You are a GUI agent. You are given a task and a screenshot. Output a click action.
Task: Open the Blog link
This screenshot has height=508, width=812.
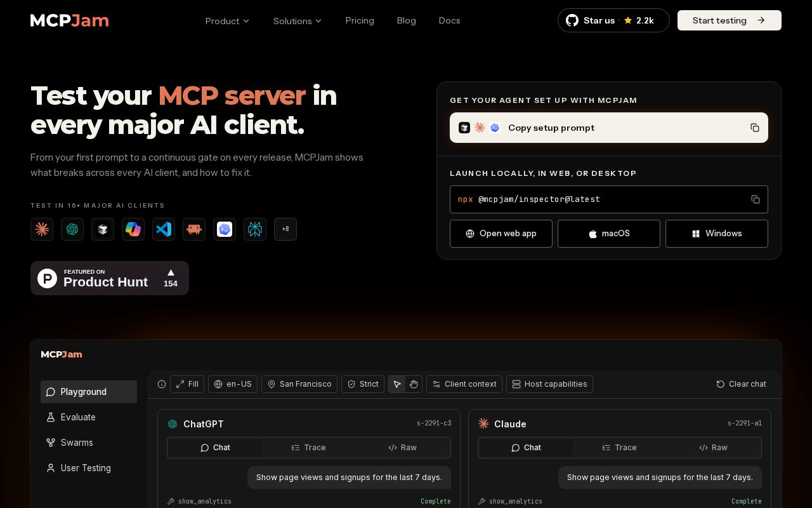pyautogui.click(x=406, y=20)
